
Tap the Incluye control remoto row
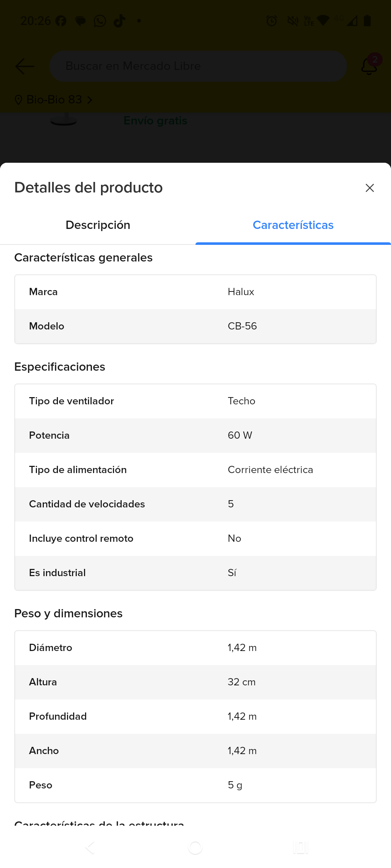pyautogui.click(x=195, y=539)
